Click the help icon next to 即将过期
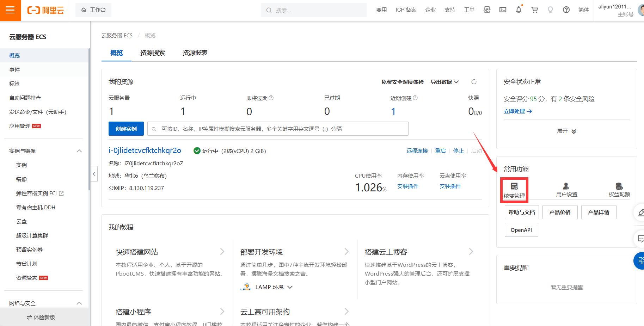 [x=271, y=98]
